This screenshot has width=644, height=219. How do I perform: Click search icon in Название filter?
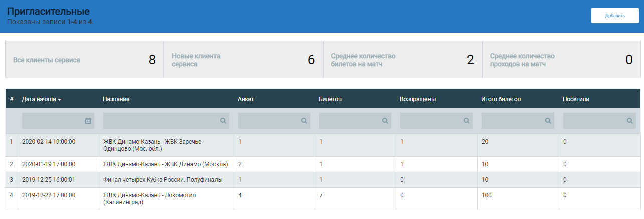tap(223, 121)
